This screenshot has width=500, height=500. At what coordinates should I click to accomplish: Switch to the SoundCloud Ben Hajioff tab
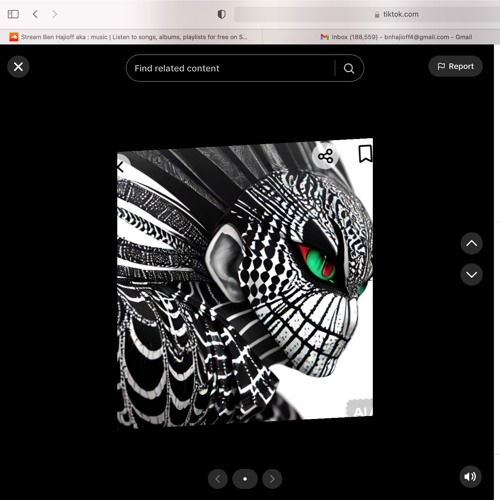tap(131, 37)
